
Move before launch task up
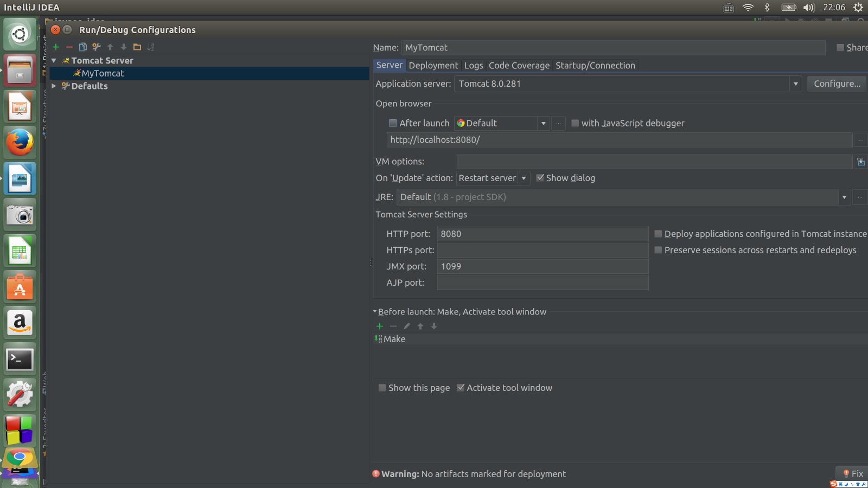pyautogui.click(x=420, y=326)
